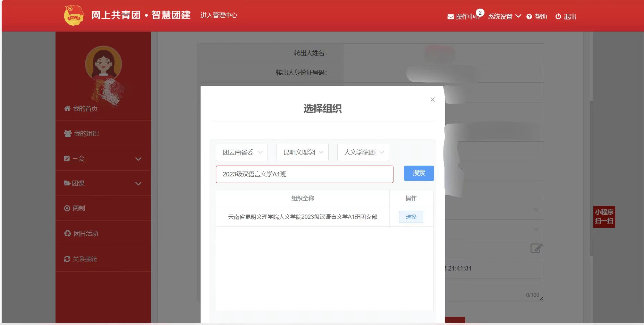The image size is (644, 325).
Task: Open 关系接转 sidebar item
Action: [85, 259]
